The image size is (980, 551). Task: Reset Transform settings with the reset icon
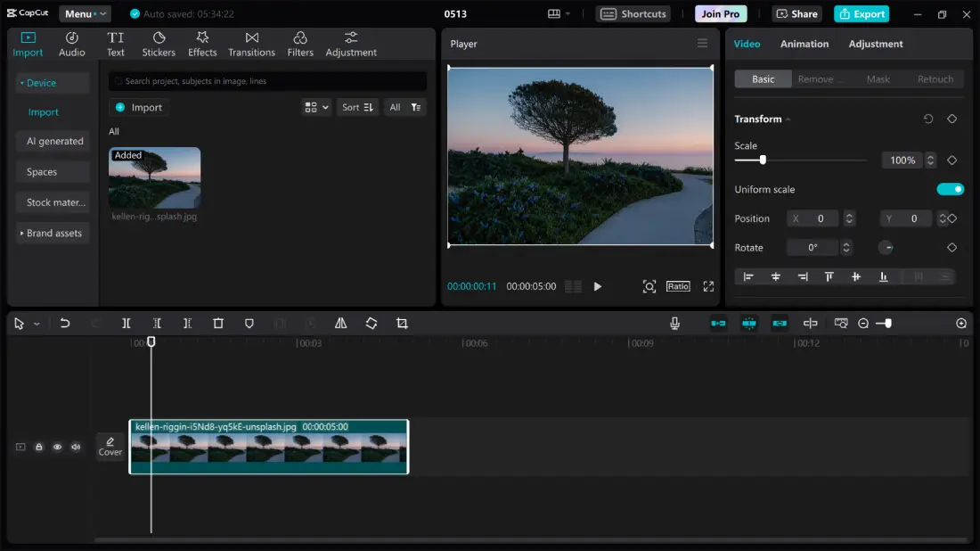click(x=928, y=119)
